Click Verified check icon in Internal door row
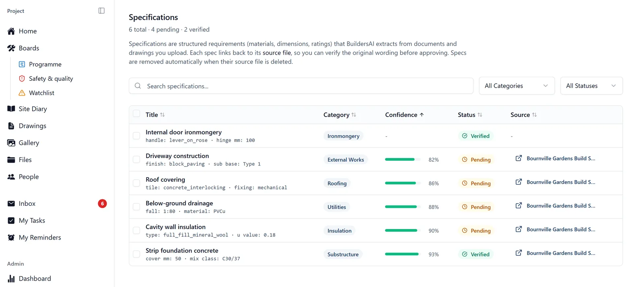Image resolution: width=644 pixels, height=287 pixels. click(464, 136)
